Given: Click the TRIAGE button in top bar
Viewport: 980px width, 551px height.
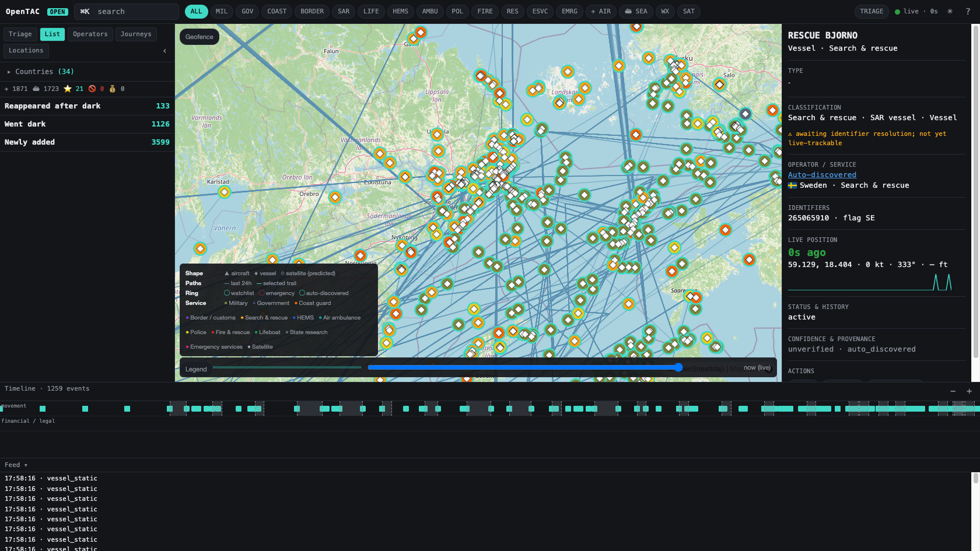Looking at the screenshot, I should [871, 12].
